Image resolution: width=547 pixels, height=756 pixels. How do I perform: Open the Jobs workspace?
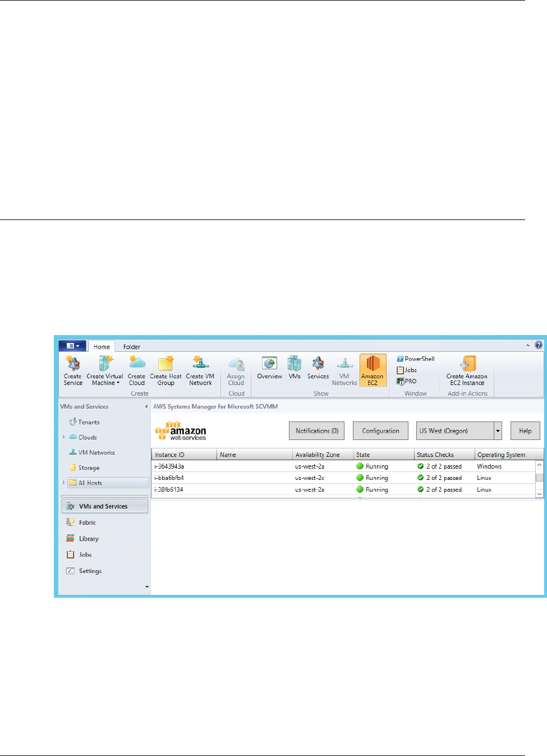[x=104, y=555]
